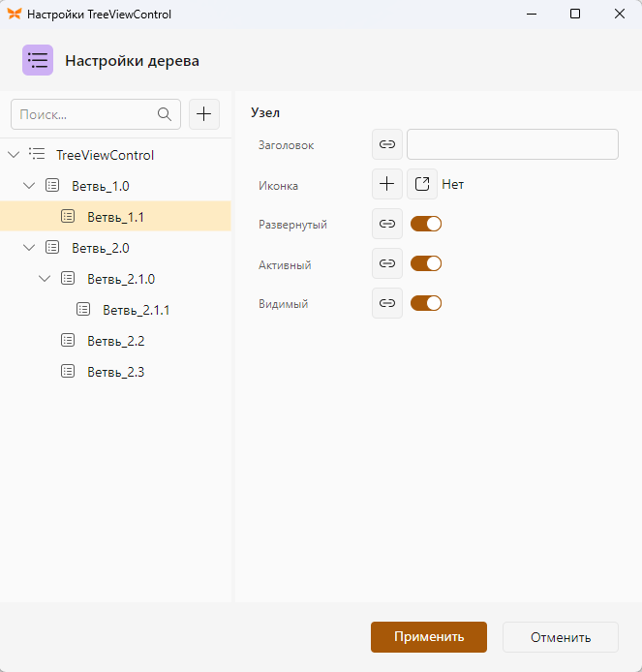Open the external icon picker in the Иконка row

(x=422, y=184)
